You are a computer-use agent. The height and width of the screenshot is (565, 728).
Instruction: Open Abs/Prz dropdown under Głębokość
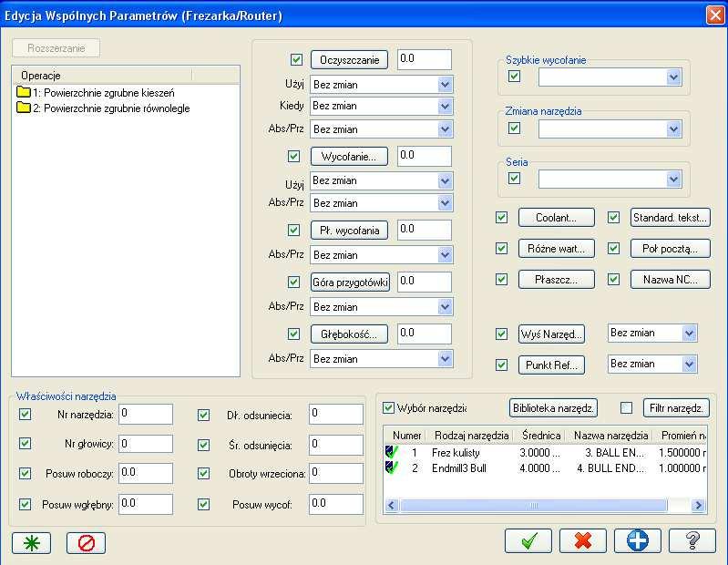point(381,359)
